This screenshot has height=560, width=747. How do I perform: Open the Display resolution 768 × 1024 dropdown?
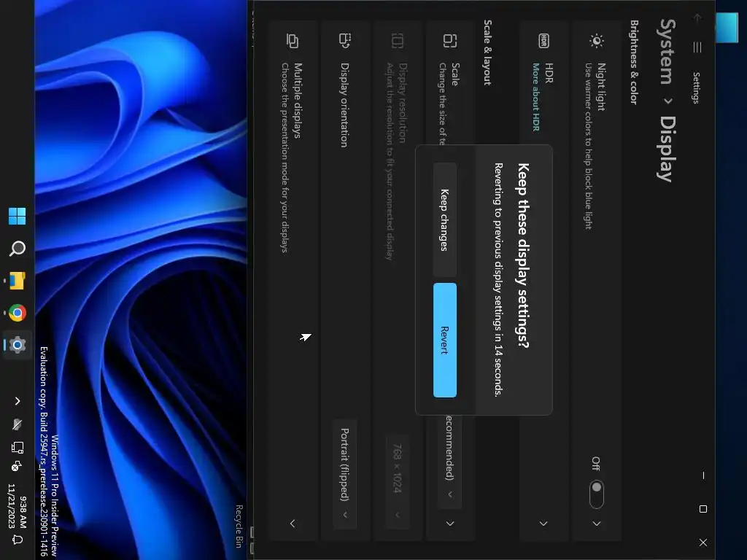pos(398,481)
